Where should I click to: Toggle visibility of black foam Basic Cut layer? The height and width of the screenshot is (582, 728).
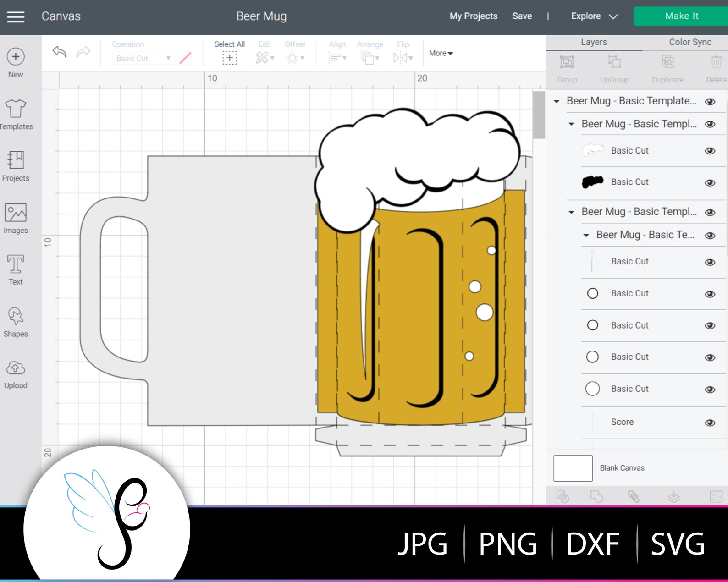[710, 183]
